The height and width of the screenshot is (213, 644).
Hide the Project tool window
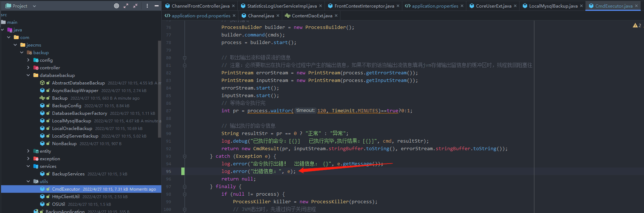coord(157,6)
